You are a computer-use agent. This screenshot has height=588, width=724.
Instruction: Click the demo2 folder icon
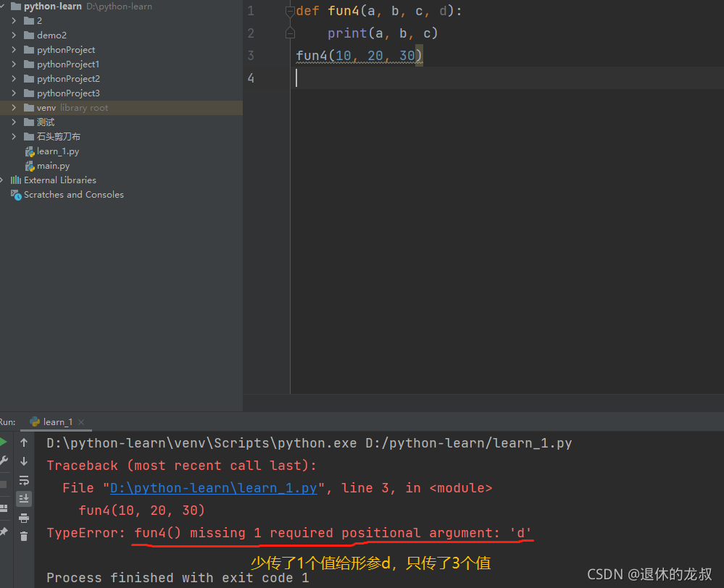pyautogui.click(x=29, y=35)
